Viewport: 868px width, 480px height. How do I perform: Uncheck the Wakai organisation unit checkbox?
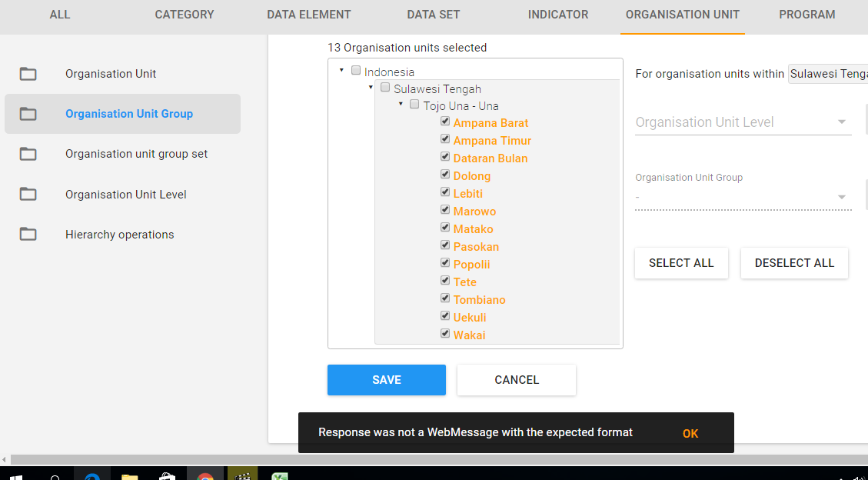[x=445, y=334]
